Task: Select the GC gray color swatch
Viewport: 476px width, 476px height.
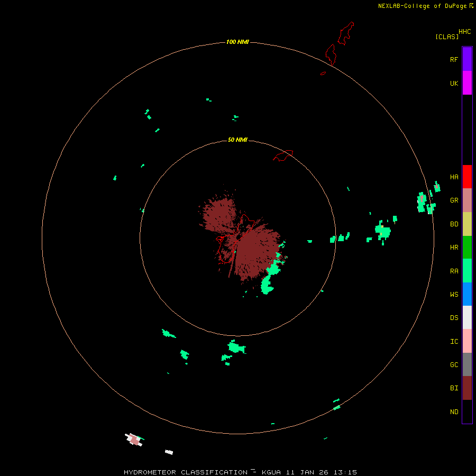Action: point(467,364)
